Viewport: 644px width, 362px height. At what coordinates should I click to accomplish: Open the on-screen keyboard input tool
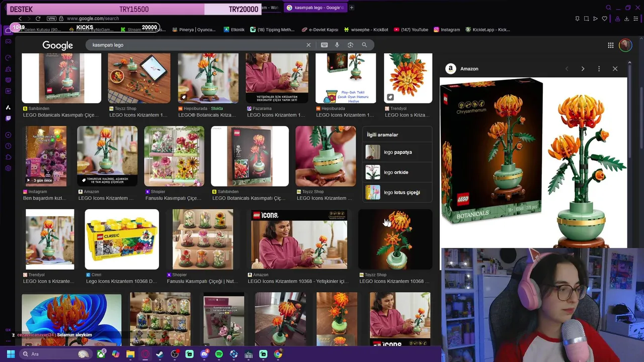tap(325, 45)
